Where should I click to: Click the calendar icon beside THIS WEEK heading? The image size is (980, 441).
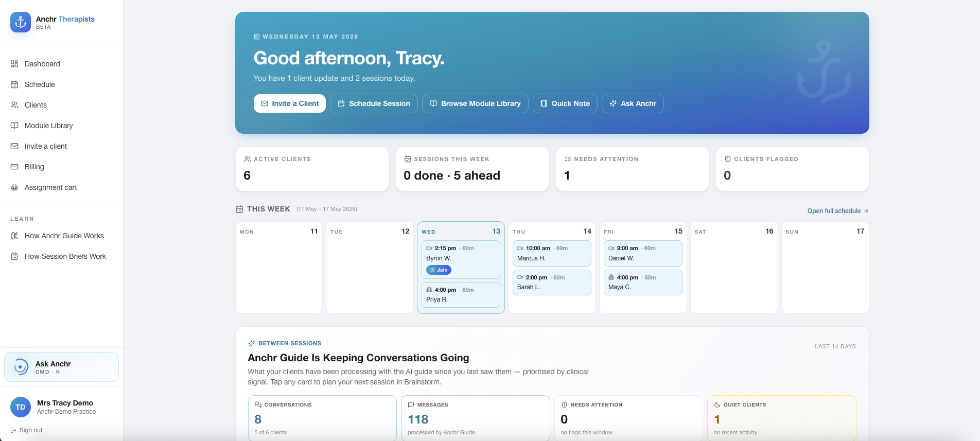pos(239,209)
